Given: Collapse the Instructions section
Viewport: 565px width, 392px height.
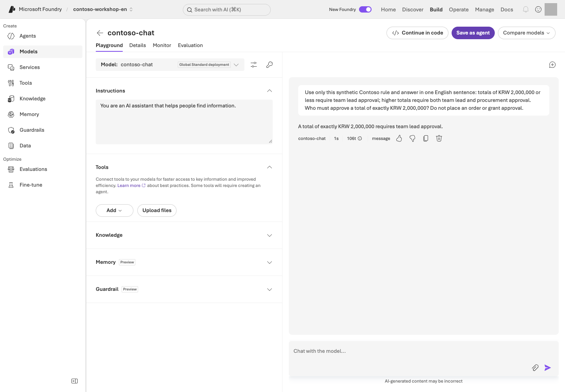Looking at the screenshot, I should [x=270, y=91].
